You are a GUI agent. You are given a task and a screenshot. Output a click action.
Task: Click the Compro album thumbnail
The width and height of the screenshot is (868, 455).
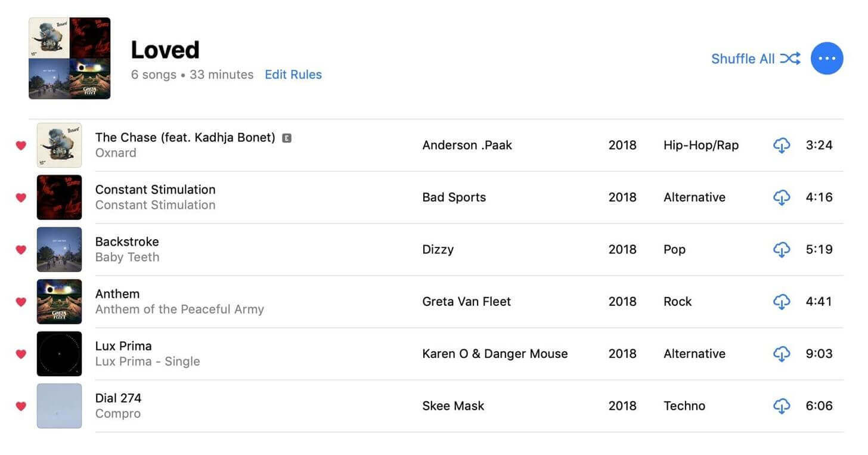(x=59, y=406)
